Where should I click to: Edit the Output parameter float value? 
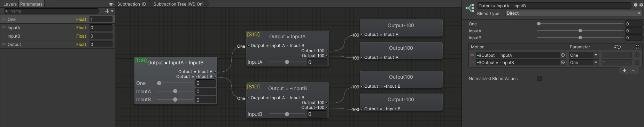(x=101, y=45)
